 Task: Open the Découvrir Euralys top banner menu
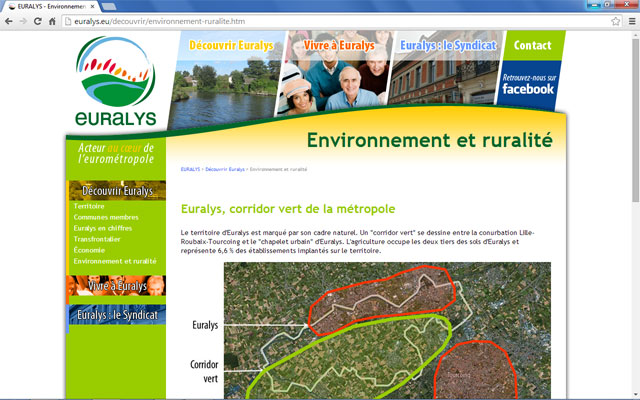231,45
